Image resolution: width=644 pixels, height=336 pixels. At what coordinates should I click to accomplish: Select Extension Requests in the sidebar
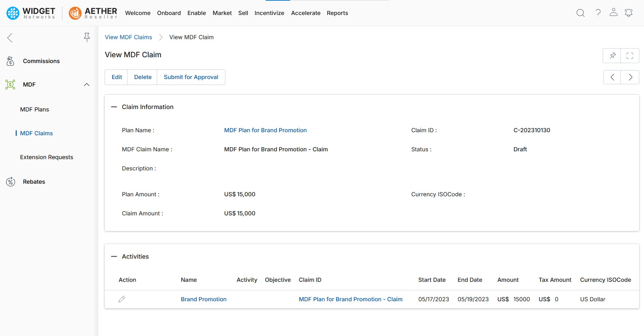pyautogui.click(x=47, y=157)
